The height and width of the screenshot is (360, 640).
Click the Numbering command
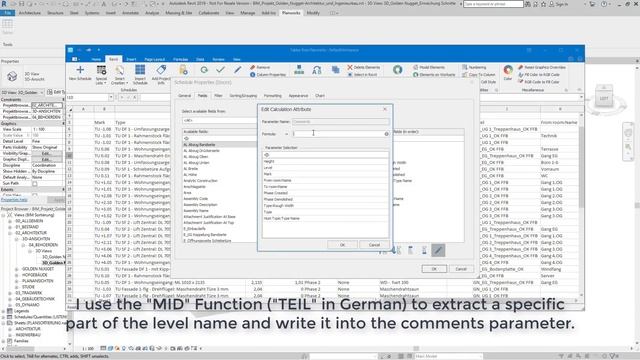click(474, 67)
